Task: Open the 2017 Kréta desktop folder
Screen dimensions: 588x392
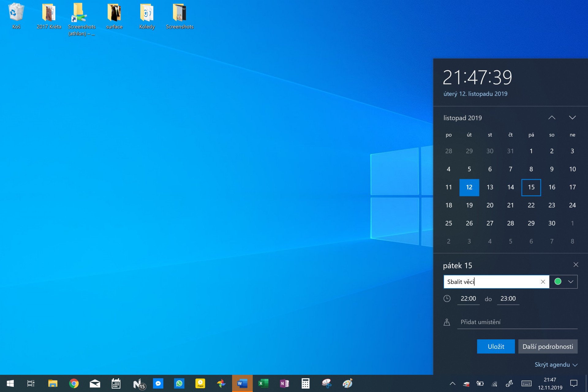Action: click(49, 16)
